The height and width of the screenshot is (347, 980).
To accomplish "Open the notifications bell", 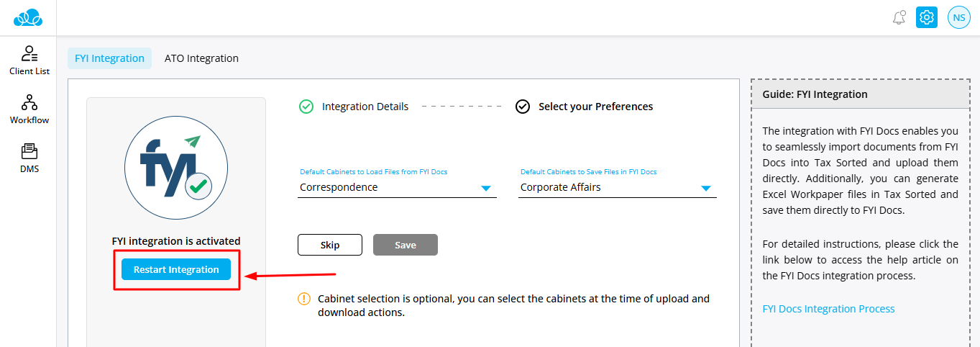I will [899, 18].
